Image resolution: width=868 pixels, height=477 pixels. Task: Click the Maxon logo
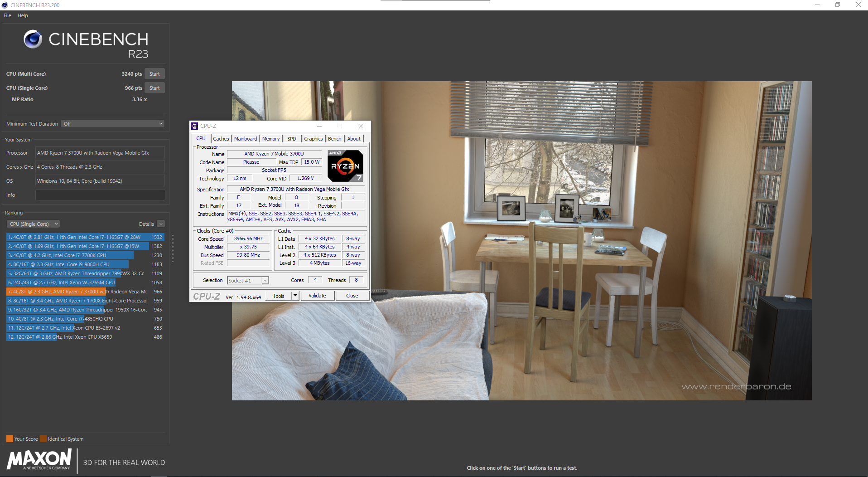39,459
